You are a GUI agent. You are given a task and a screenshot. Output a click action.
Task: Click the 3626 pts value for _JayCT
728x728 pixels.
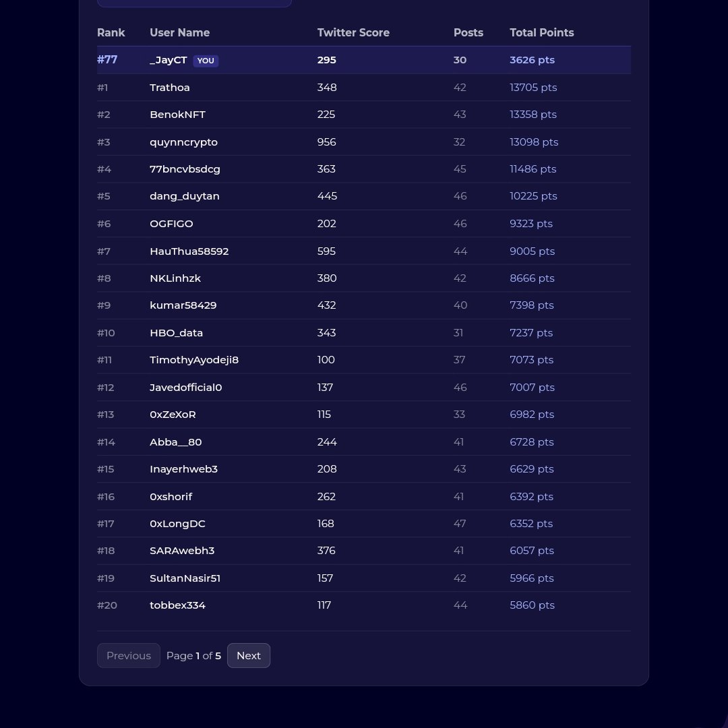pos(532,60)
